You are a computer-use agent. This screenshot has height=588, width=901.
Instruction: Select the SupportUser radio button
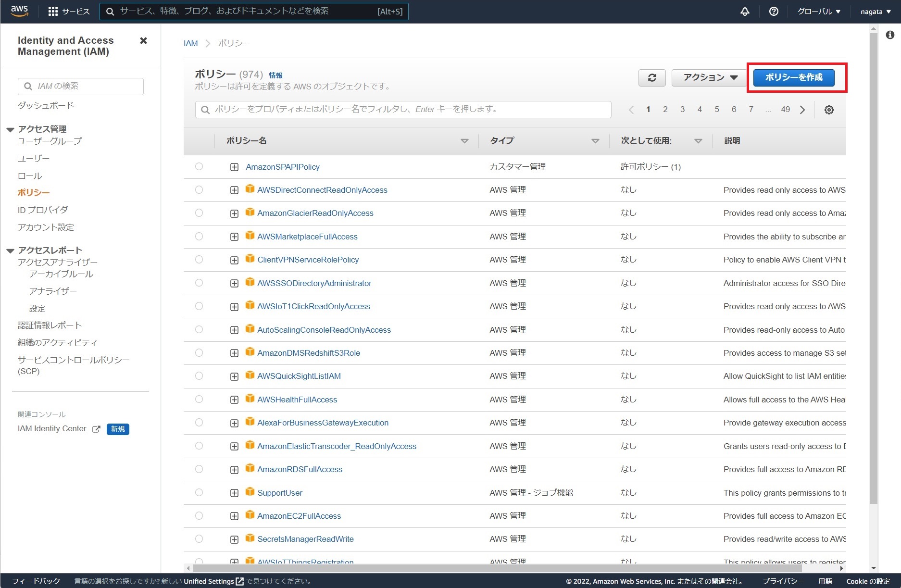(199, 492)
